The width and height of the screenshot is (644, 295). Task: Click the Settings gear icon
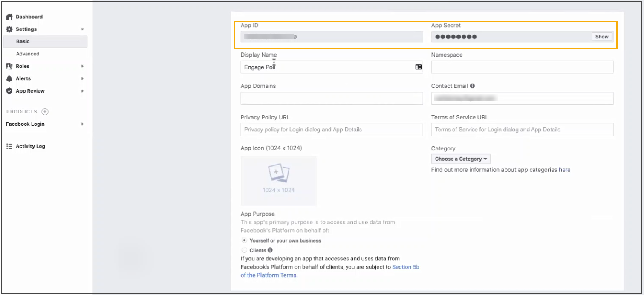coord(9,29)
